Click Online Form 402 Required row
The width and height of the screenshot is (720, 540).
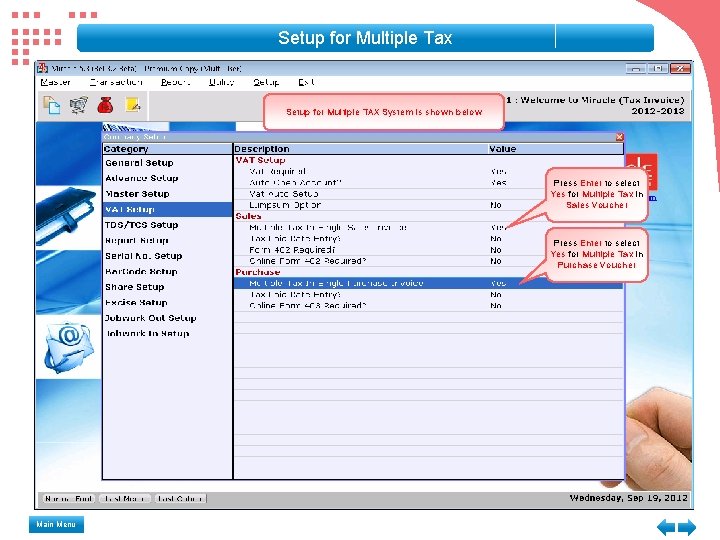428,261
